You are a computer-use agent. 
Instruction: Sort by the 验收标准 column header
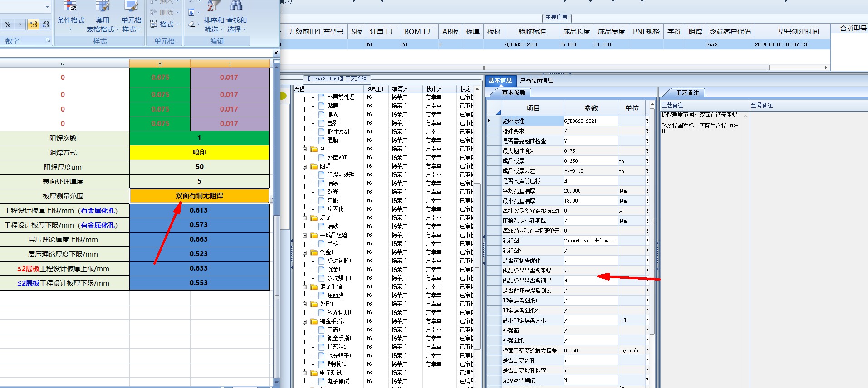(532, 31)
